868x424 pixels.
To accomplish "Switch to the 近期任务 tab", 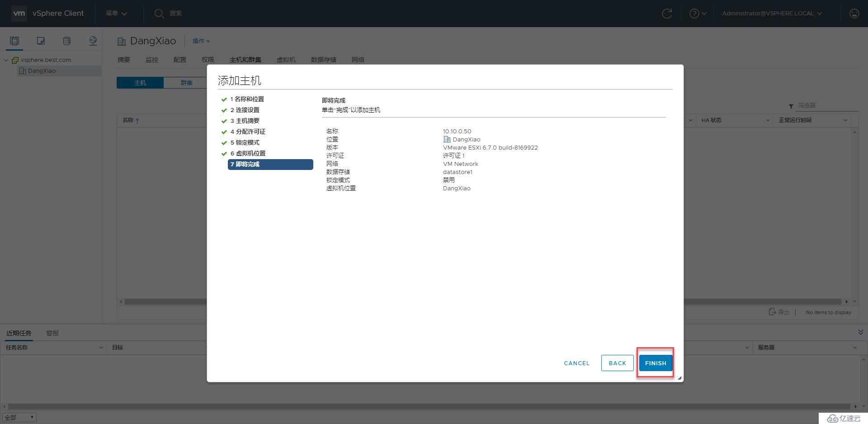I will point(19,333).
